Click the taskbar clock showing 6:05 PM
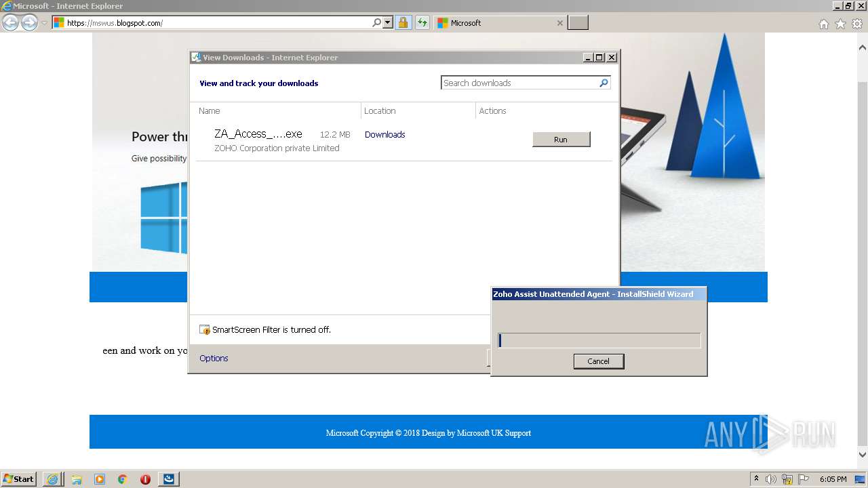The width and height of the screenshot is (868, 488). (x=833, y=479)
